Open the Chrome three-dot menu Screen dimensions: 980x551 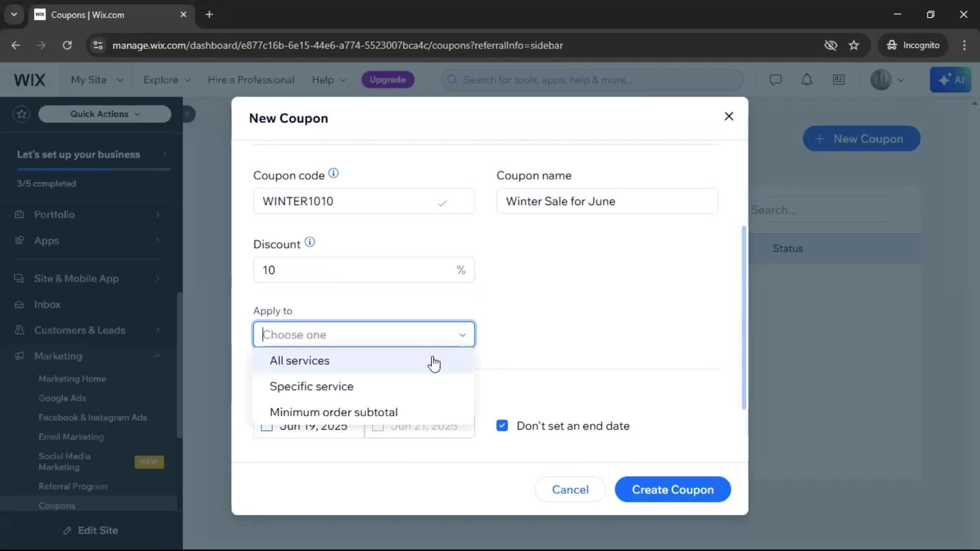[964, 45]
